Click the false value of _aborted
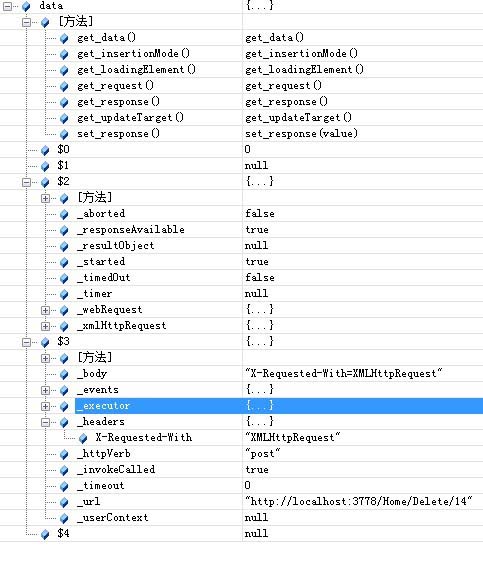 pyautogui.click(x=259, y=214)
